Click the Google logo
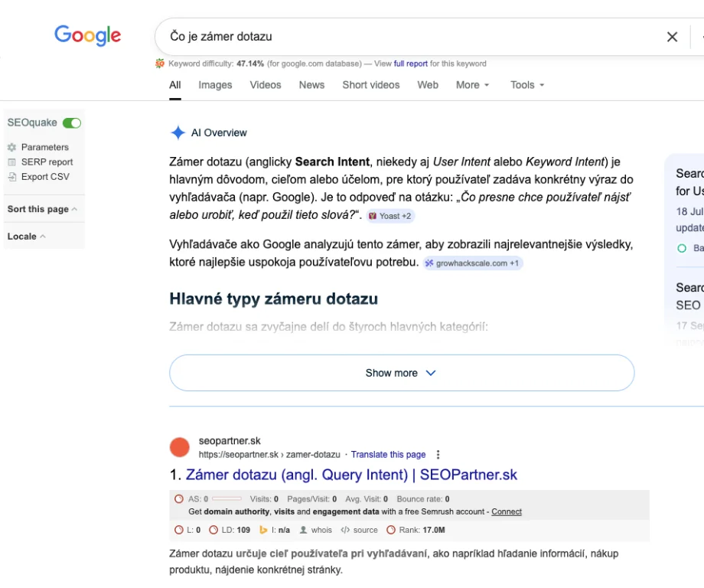 coord(87,35)
